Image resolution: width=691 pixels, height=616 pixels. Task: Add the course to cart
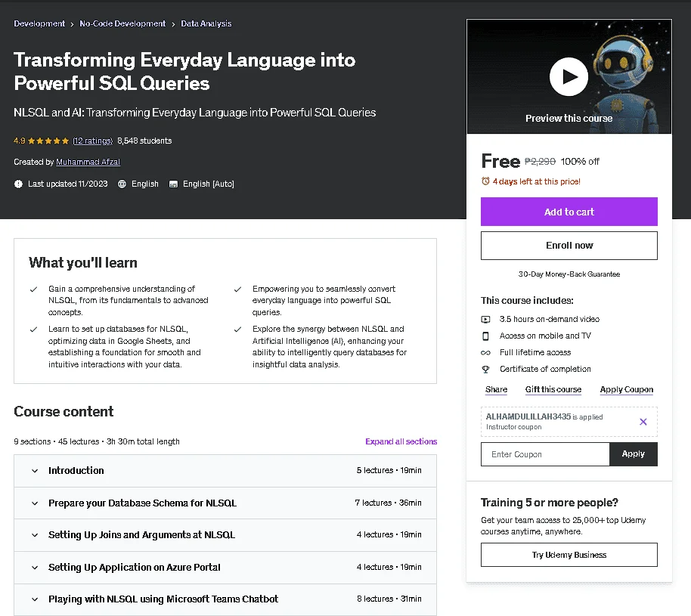coord(569,212)
